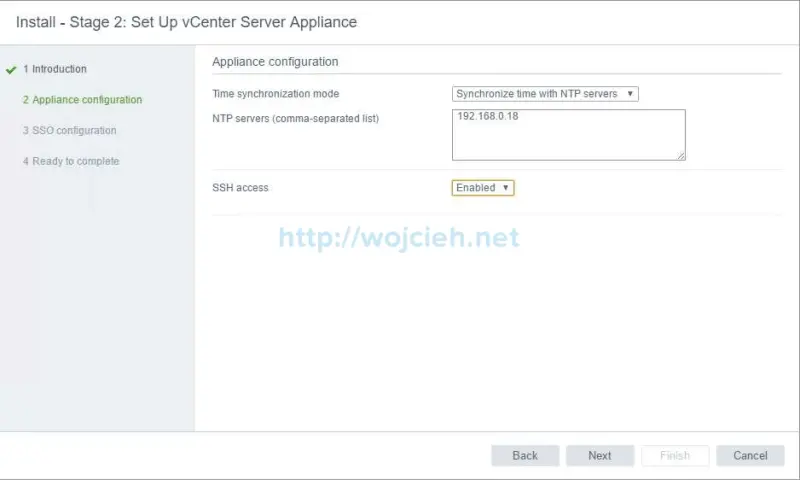Cancel the vCenter appliance setup
800x480 pixels.
[x=750, y=456]
